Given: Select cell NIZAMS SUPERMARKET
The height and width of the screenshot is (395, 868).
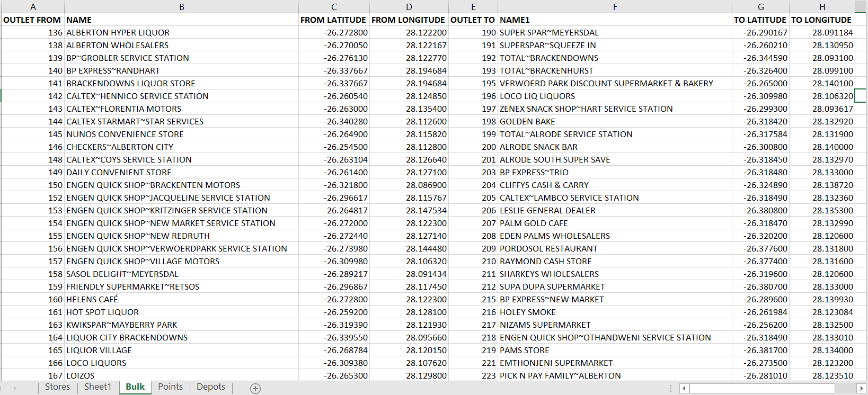Looking at the screenshot, I should click(x=615, y=325).
